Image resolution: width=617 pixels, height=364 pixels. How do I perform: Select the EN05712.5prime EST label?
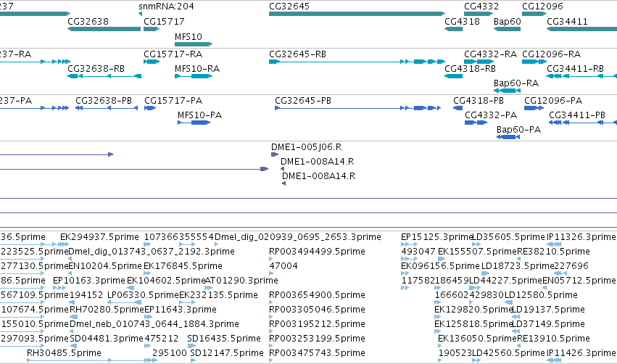pos(579,280)
